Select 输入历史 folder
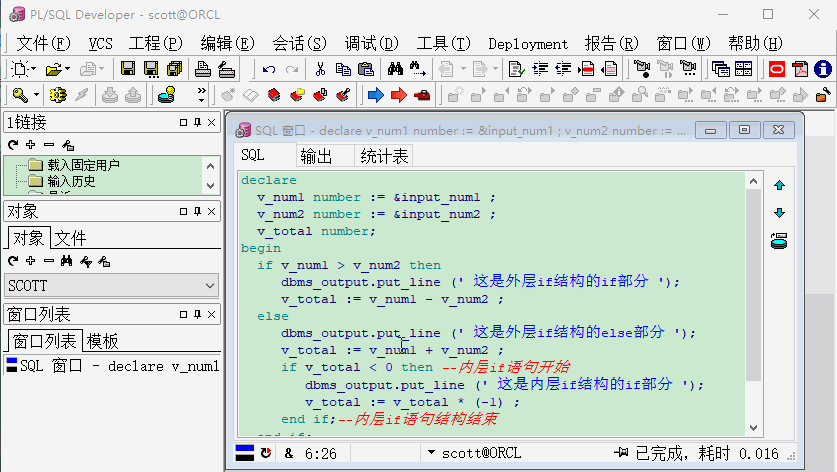Screen dimensions: 837x472 [x=71, y=182]
